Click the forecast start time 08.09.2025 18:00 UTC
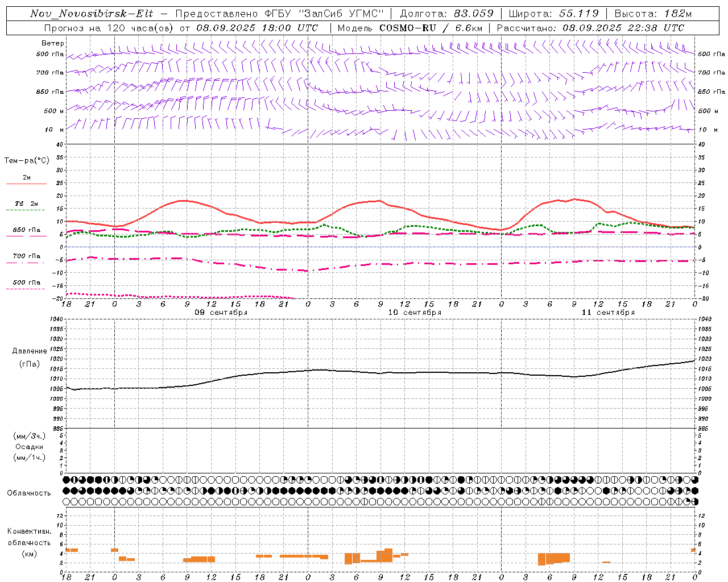This screenshot has width=728, height=582. point(257,28)
